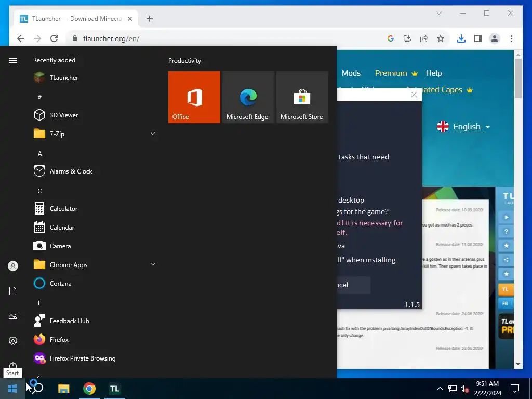
Task: Jump to letter A section header
Action: [39, 154]
